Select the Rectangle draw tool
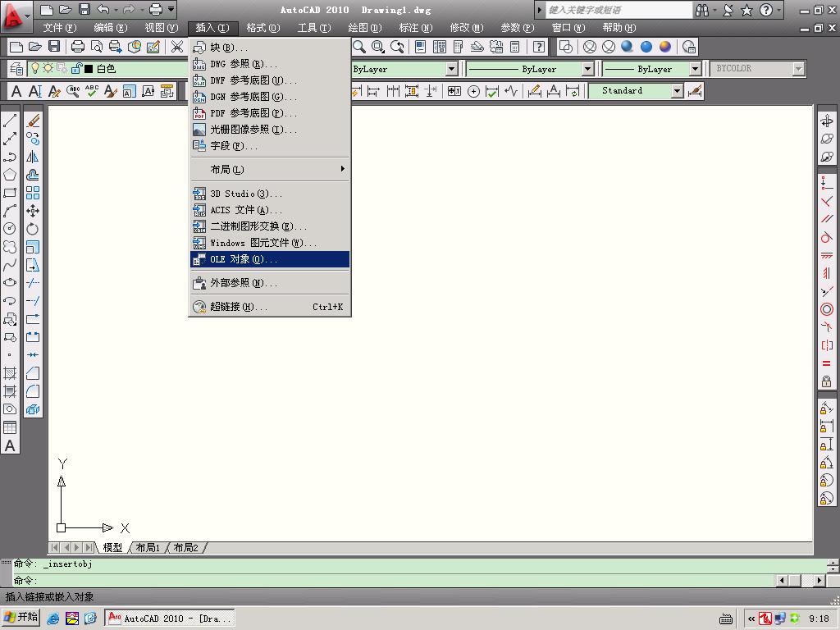The width and height of the screenshot is (840, 630). 10,193
